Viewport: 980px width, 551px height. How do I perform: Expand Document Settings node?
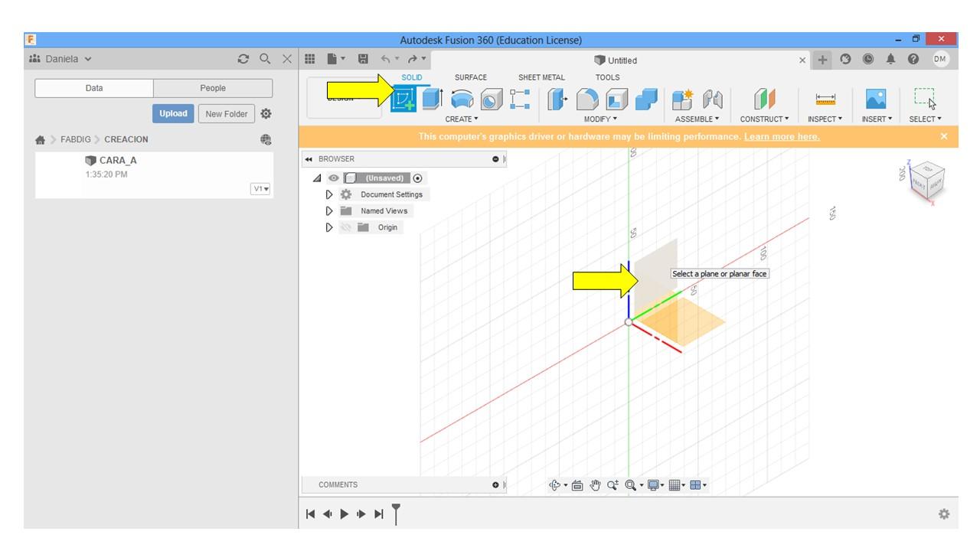tap(330, 194)
